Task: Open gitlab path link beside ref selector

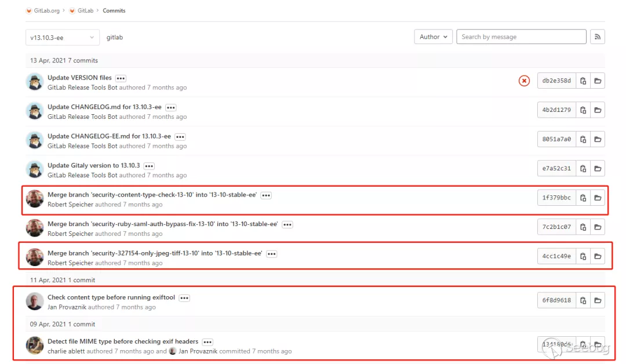Action: [x=115, y=37]
